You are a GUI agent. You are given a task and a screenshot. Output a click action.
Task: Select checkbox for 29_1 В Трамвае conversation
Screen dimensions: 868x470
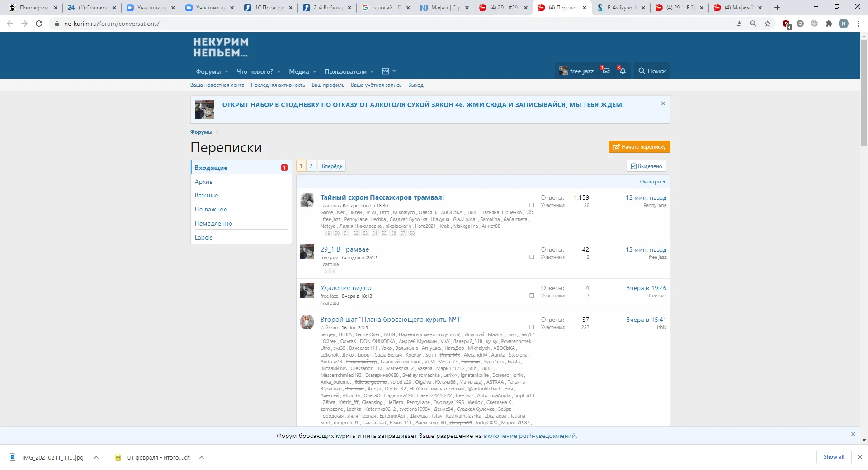532,257
